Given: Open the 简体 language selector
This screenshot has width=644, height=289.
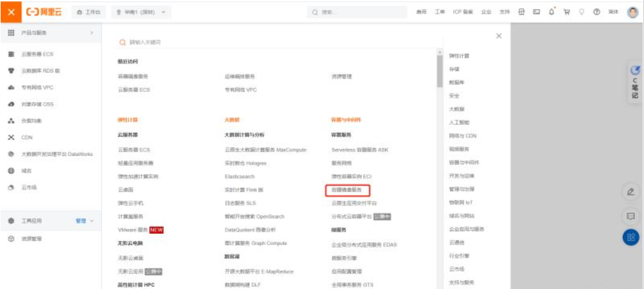Looking at the screenshot, I should (613, 12).
